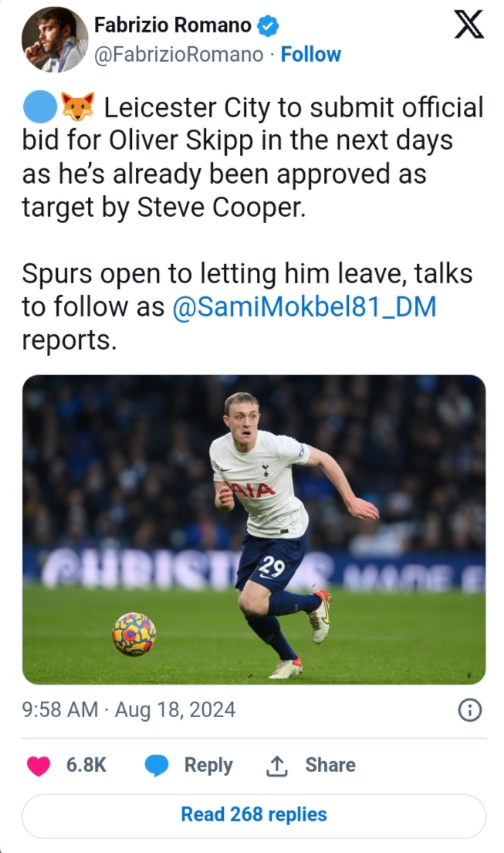The height and width of the screenshot is (853, 504).
Task: Click the fox emoji in the tweet
Action: [77, 107]
